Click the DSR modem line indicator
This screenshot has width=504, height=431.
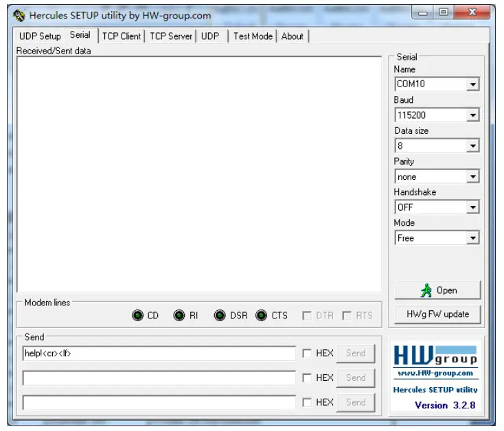coord(220,316)
